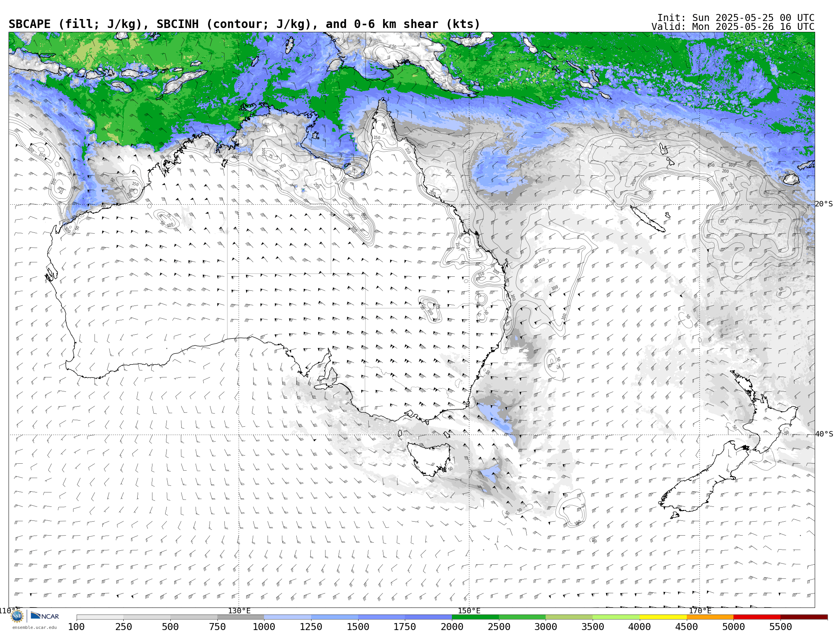Click the NCAR logo
The image size is (840, 632).
click(x=45, y=616)
